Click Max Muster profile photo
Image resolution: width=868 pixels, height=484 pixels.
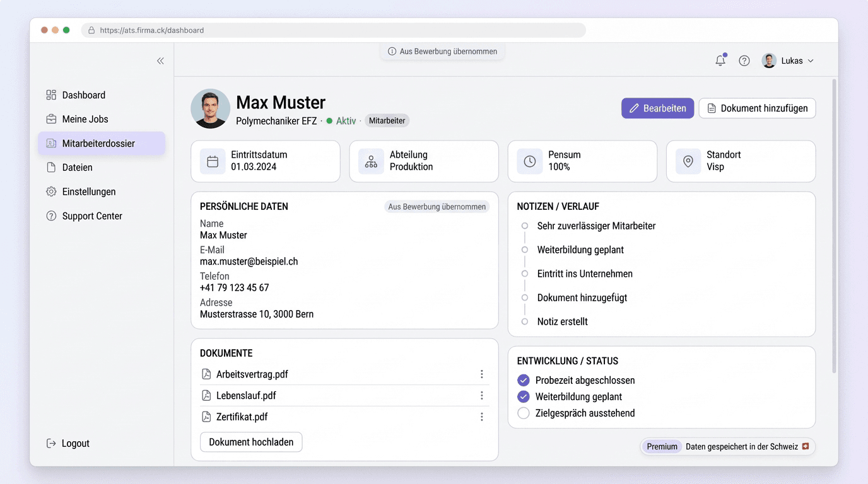coord(210,108)
